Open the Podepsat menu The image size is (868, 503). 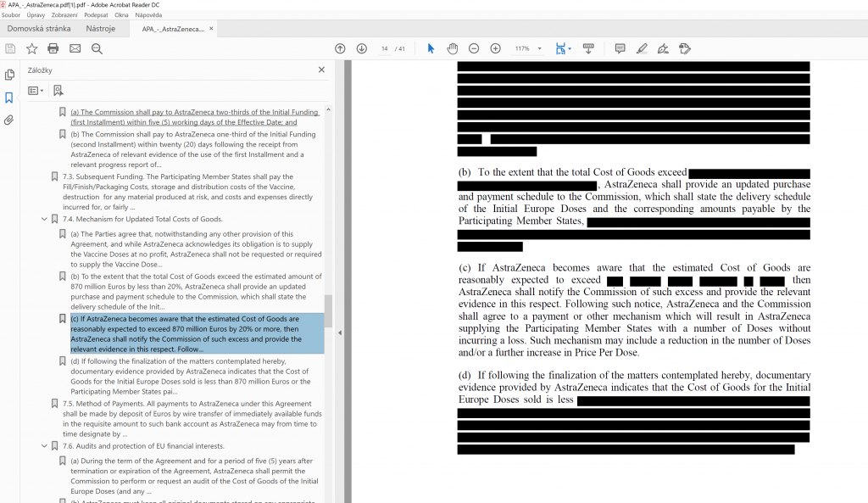coord(97,15)
